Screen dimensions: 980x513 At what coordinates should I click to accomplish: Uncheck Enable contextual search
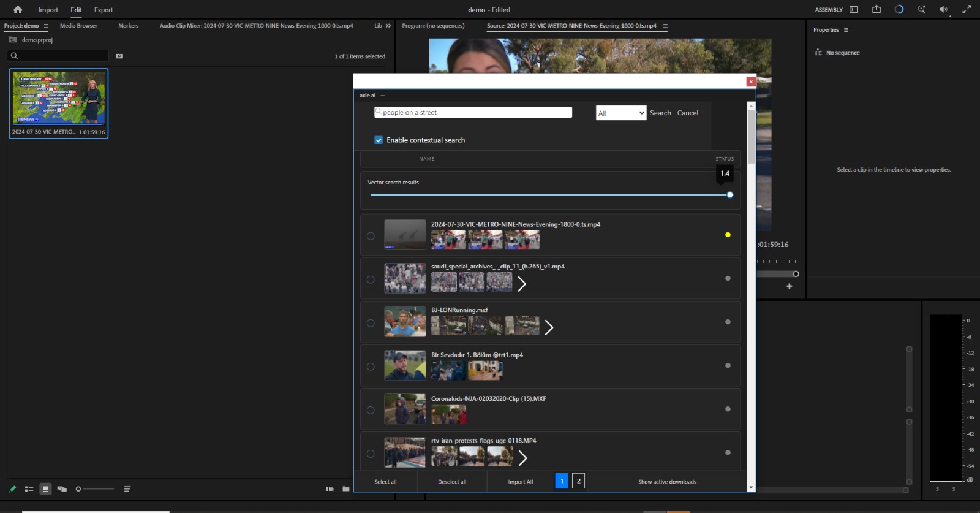(379, 140)
